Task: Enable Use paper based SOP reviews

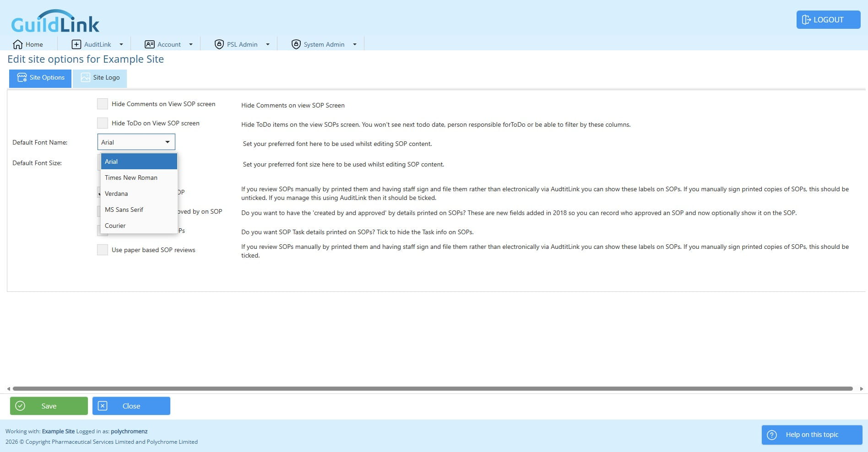Action: click(x=103, y=250)
